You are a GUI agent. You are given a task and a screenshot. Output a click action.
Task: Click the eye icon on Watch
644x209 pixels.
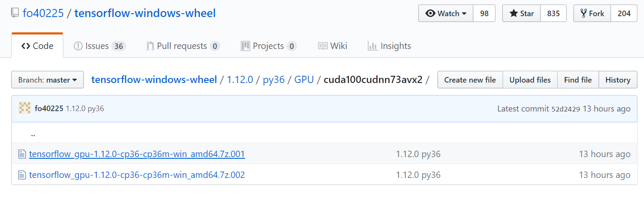430,14
